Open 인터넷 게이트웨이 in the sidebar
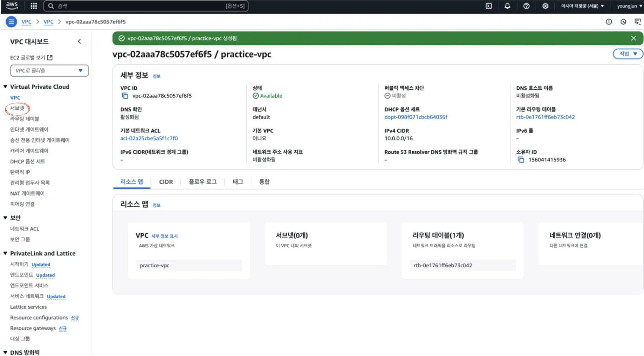The image size is (644, 356). pos(29,129)
